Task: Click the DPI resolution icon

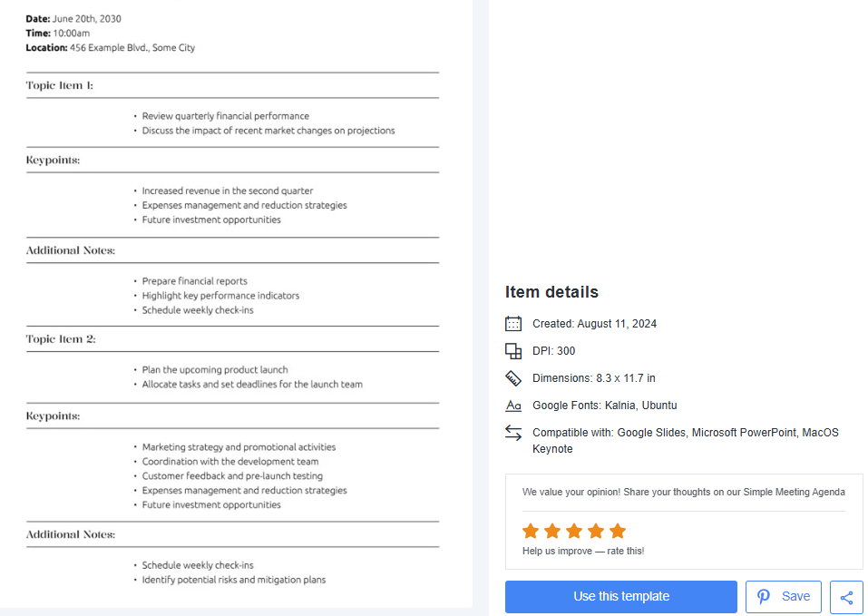Action: (x=513, y=351)
